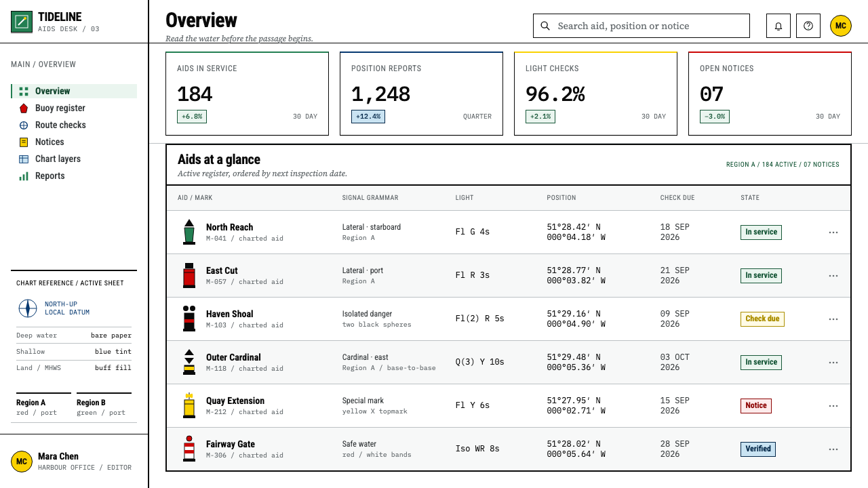Click Outer Cardinal buoy icon
This screenshot has height=488, width=868.
tap(189, 362)
